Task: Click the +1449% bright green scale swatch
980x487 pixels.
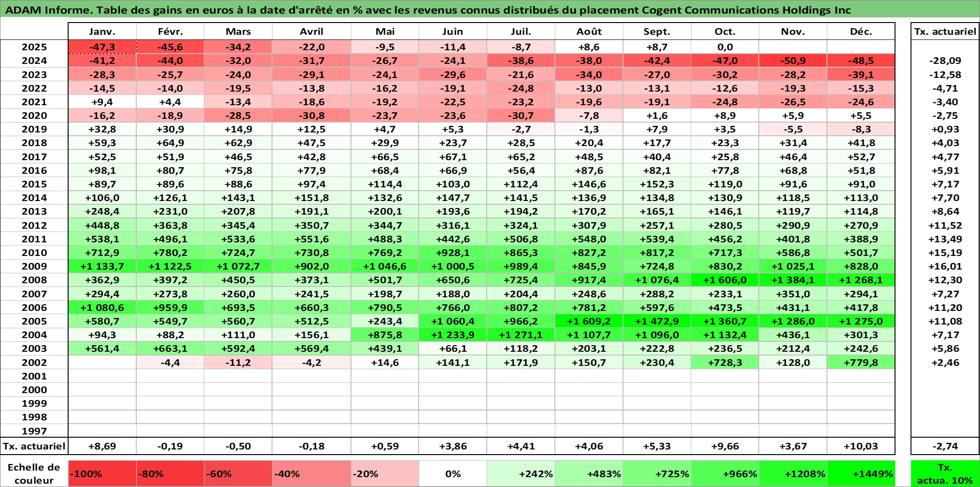Action: tap(861, 473)
